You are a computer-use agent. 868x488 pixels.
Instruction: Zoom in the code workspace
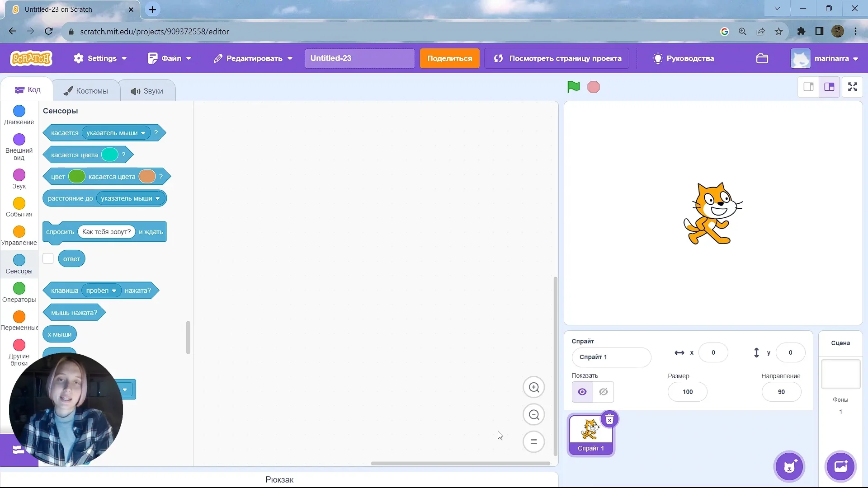coord(534,387)
